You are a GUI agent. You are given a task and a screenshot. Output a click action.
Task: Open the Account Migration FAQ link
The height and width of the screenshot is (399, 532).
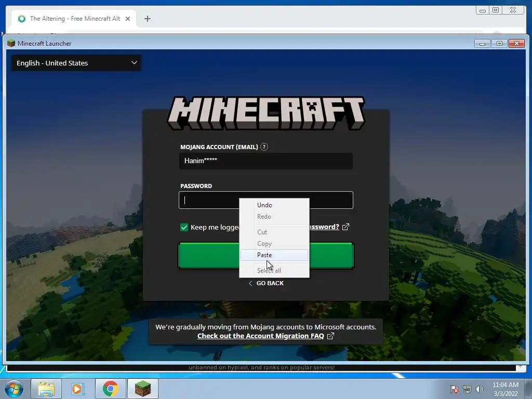point(261,336)
